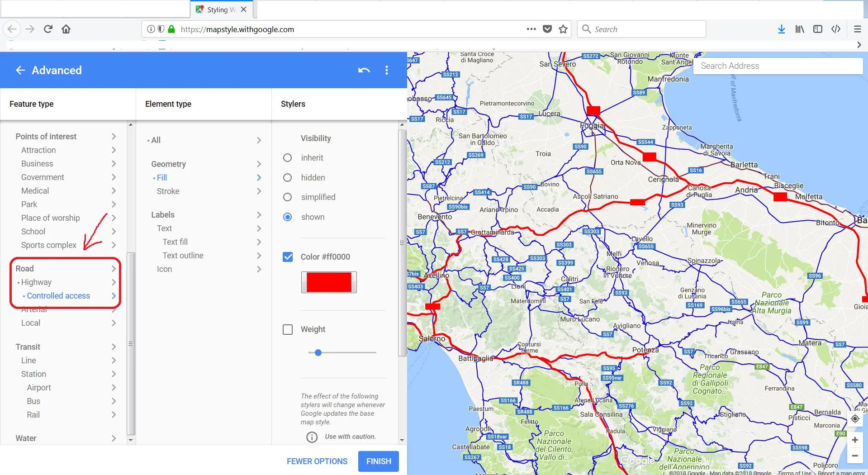Viewport: 868px width, 475px height.
Task: Toggle the browser sidebar icon
Action: click(818, 29)
